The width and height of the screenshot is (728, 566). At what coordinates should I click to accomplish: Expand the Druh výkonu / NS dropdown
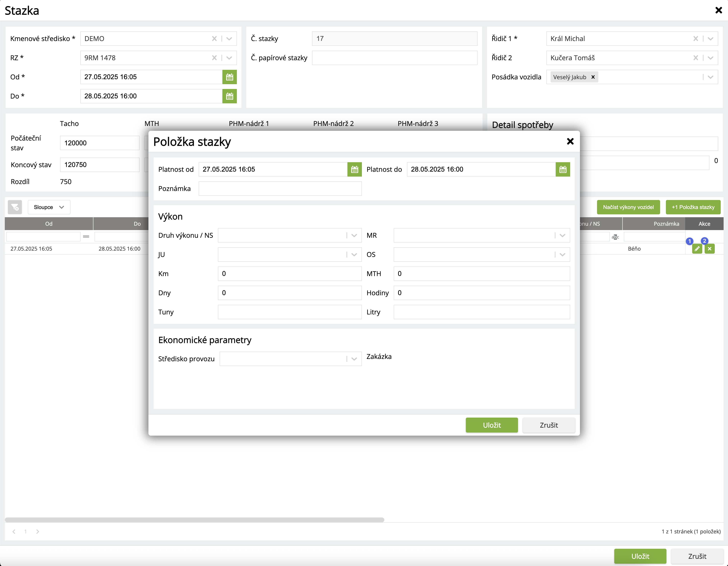coord(354,235)
